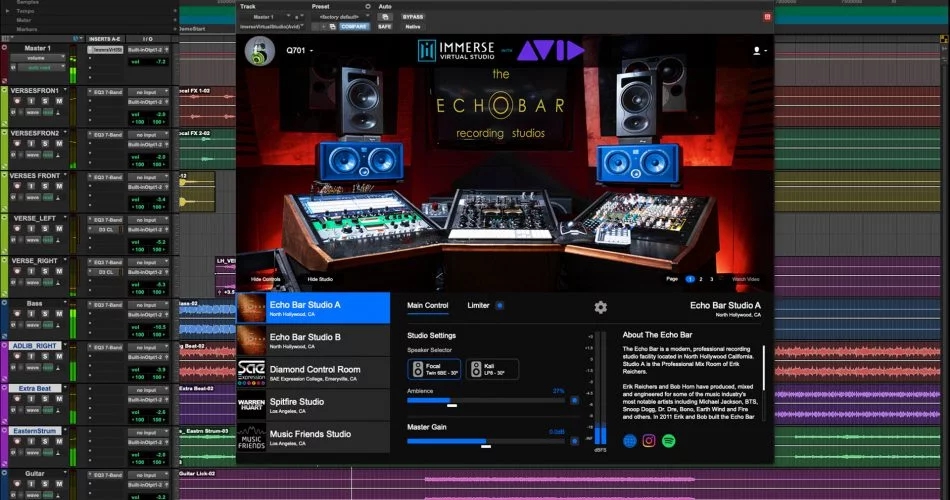The width and height of the screenshot is (950, 500).
Task: Toggle the Limiter on/off blue switch
Action: tap(500, 305)
